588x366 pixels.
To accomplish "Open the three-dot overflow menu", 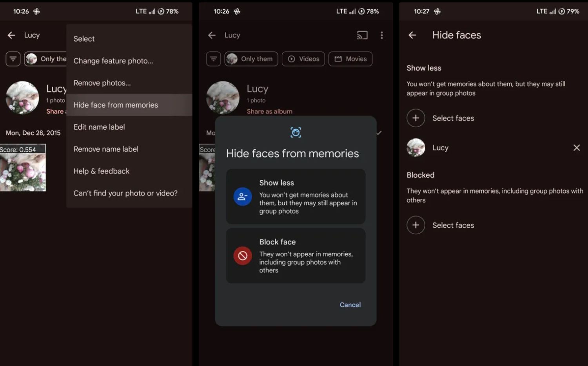I will tap(381, 35).
